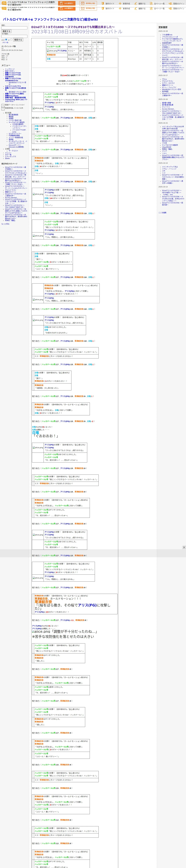Open Access Denied… in recent pages list
Screen dimensions: 186x868
coord(11,198)
